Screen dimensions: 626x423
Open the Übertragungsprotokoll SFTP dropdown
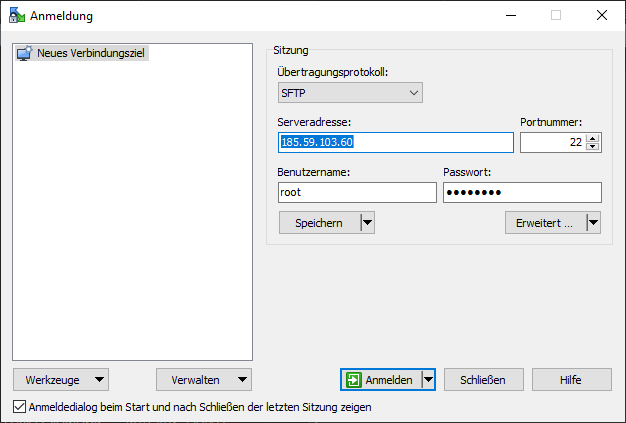350,93
